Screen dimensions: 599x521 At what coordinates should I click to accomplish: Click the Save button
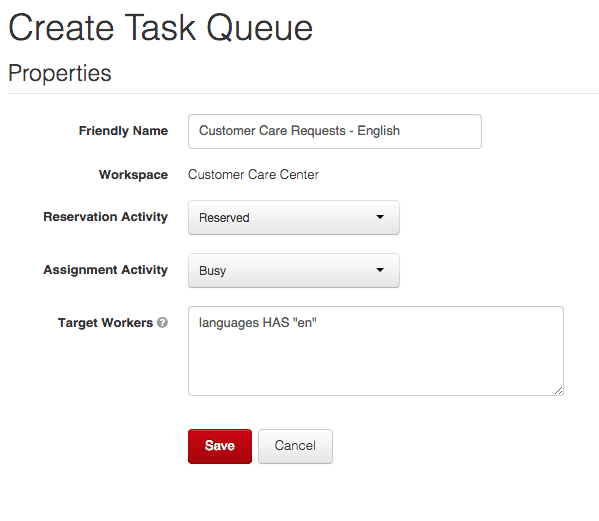pyautogui.click(x=220, y=446)
